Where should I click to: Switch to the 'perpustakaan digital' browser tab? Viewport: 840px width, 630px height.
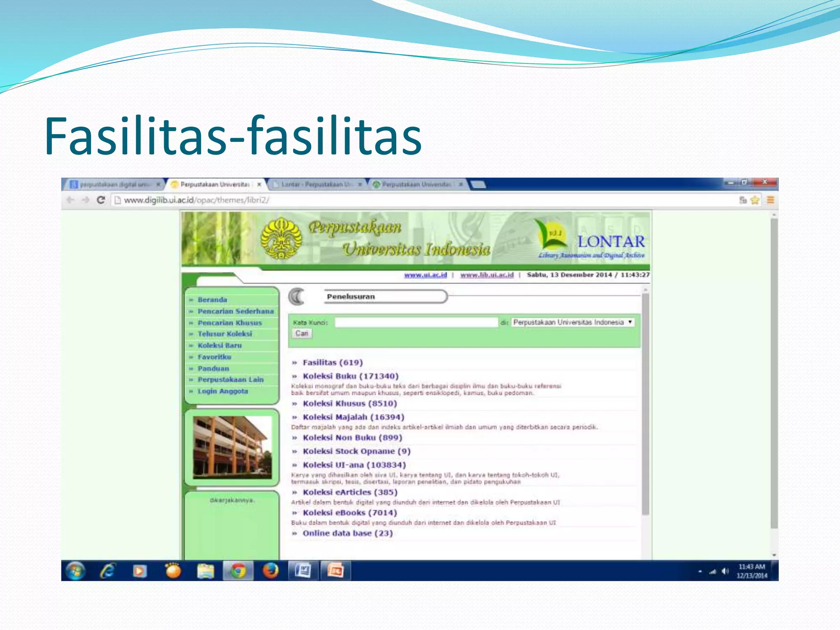pos(114,185)
